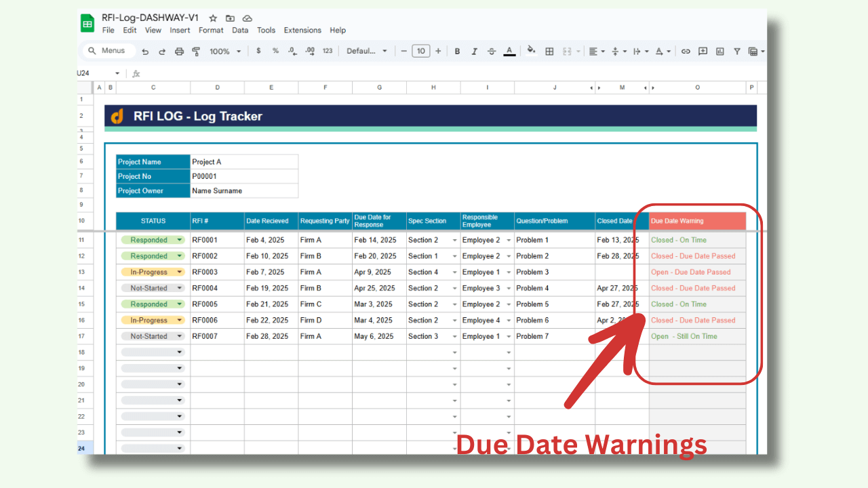The width and height of the screenshot is (868, 488).
Task: Toggle italic text formatting
Action: pos(474,52)
